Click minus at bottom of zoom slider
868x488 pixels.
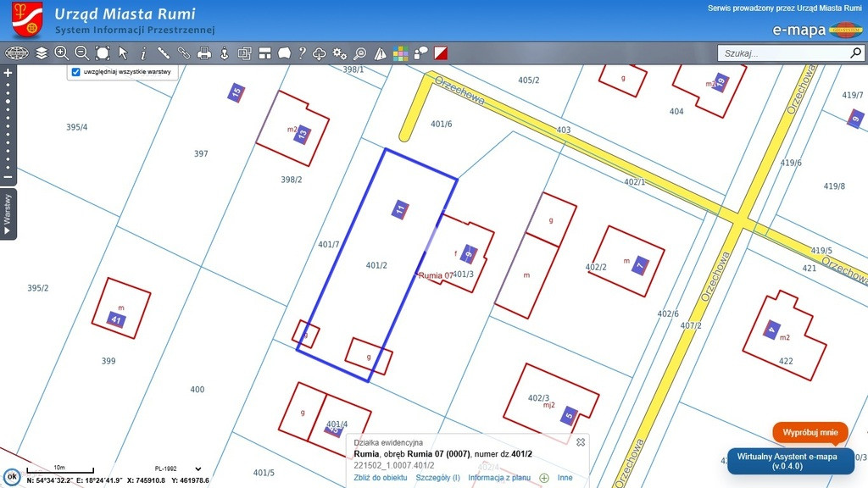[8, 177]
